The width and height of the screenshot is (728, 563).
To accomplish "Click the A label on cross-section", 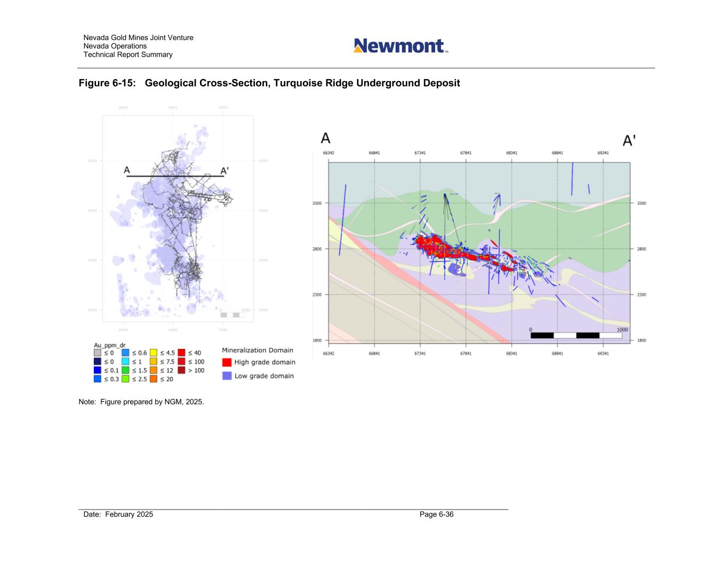I will tap(325, 138).
